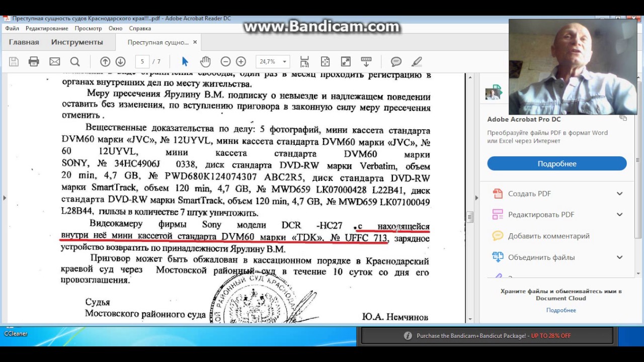
Task: Open the Find text magnifier icon
Action: (x=75, y=61)
